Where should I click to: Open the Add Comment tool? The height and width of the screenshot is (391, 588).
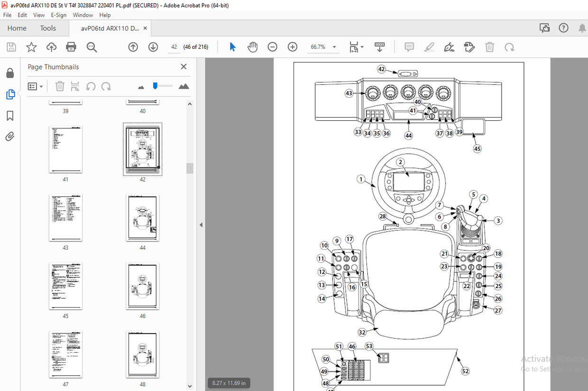pyautogui.click(x=409, y=47)
